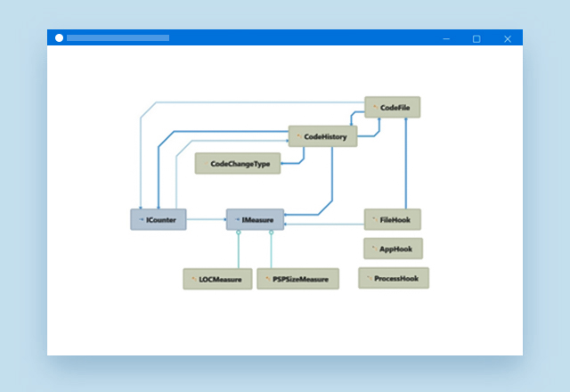Image resolution: width=570 pixels, height=392 pixels.
Task: Click the class icon inside CodeFile node
Action: coord(375,107)
